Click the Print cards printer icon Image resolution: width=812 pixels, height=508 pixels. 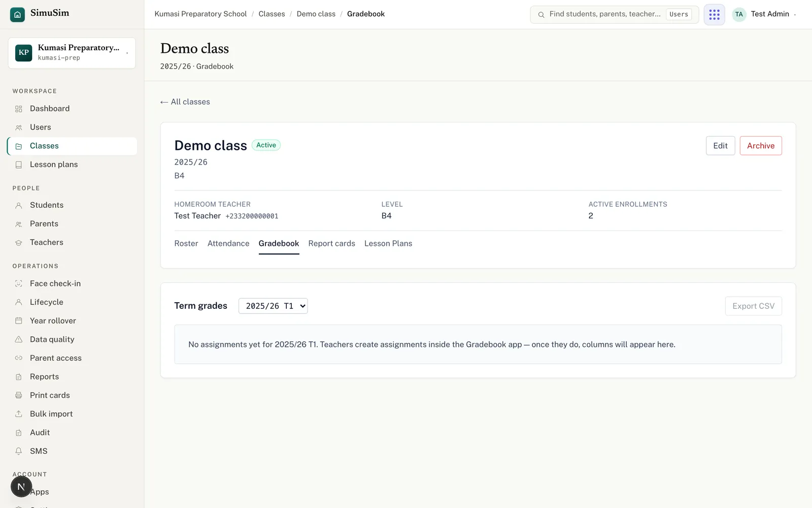tap(19, 395)
